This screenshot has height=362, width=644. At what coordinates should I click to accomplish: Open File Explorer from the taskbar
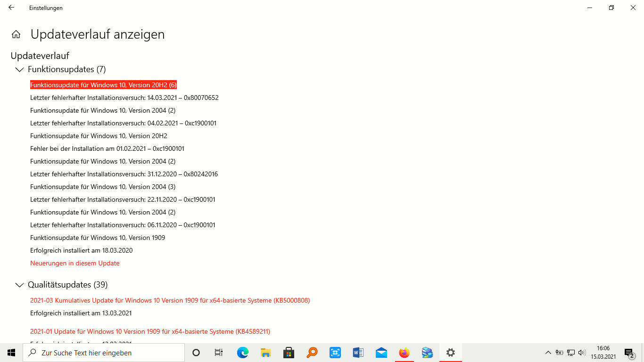pos(265,353)
